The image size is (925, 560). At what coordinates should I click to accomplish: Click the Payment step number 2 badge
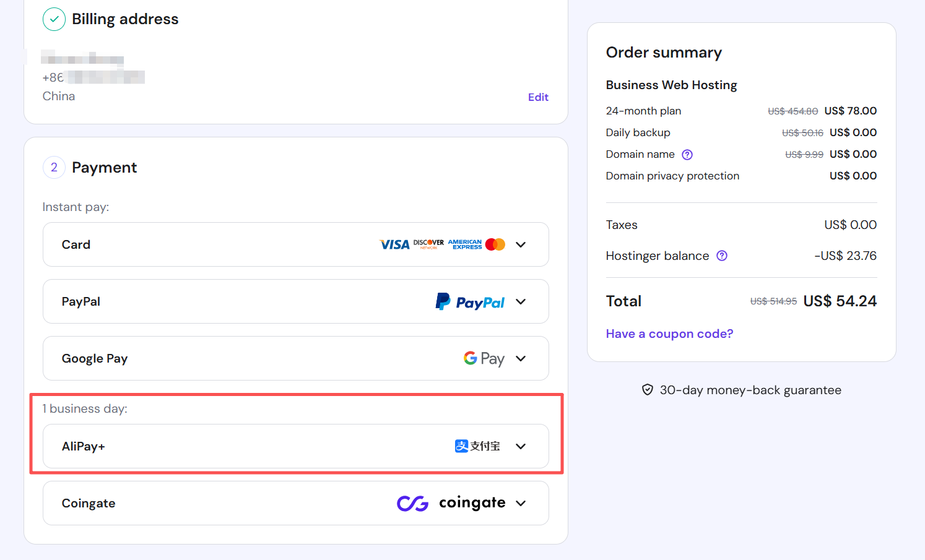[54, 168]
